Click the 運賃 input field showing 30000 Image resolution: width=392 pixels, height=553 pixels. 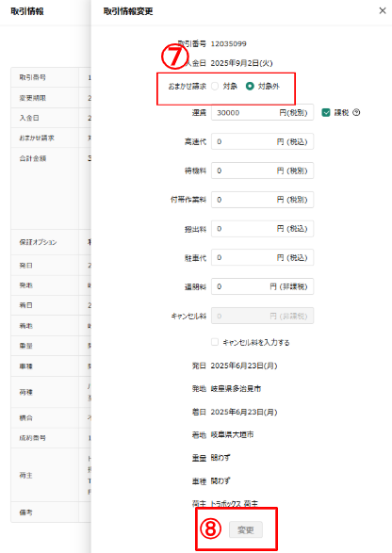262,112
